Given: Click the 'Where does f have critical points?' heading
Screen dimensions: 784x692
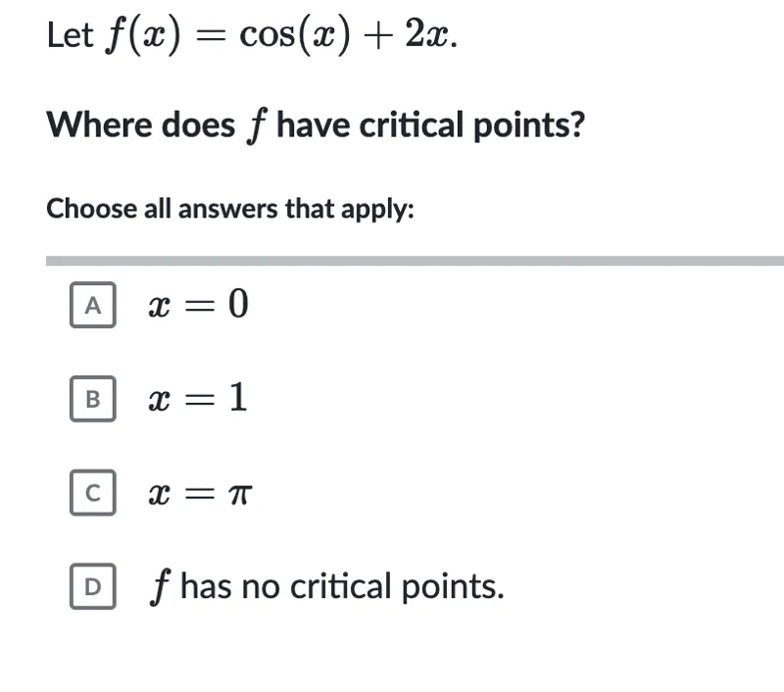Looking at the screenshot, I should tap(316, 125).
